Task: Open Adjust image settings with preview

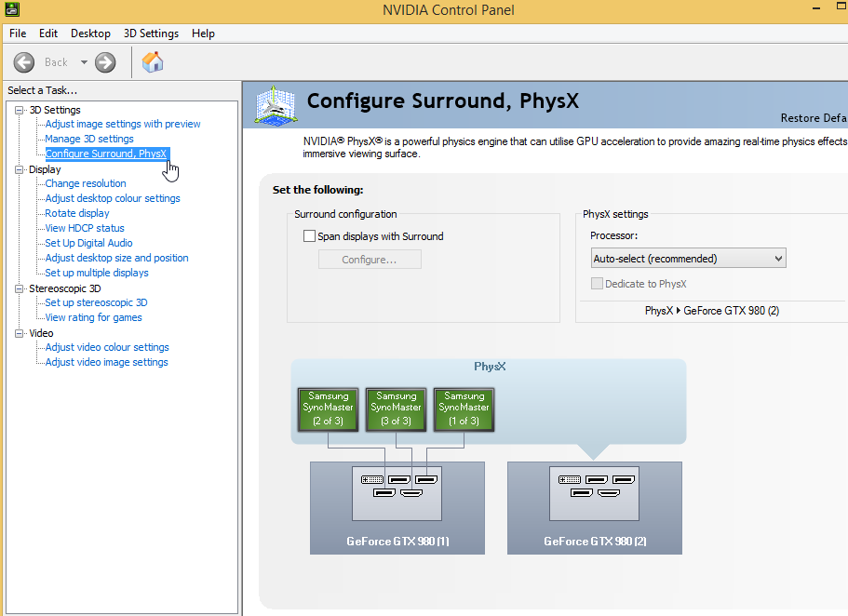Action: (123, 124)
